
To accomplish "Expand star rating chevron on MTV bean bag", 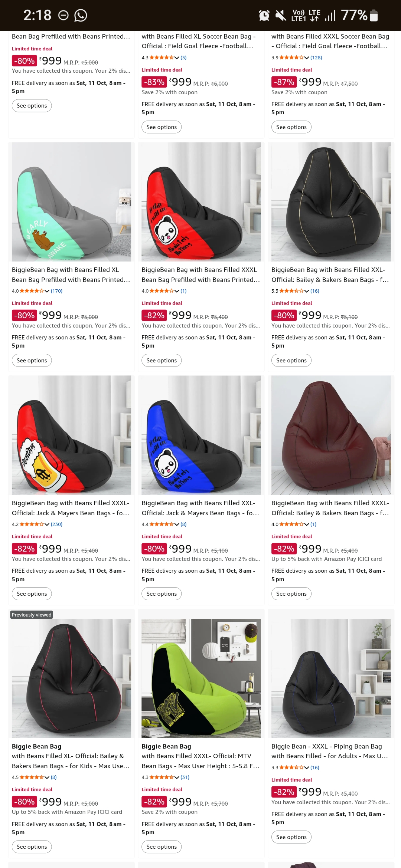I will [177, 777].
